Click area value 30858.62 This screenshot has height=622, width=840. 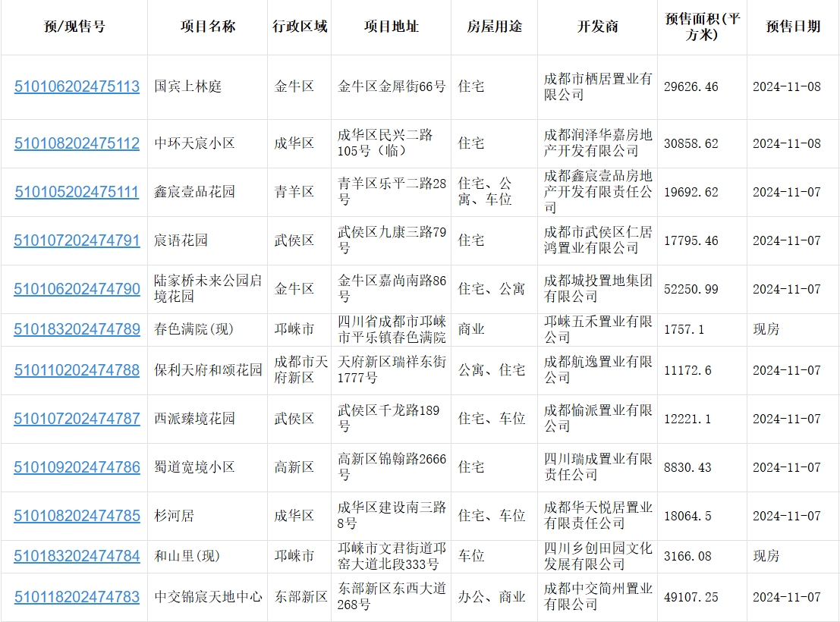click(x=691, y=143)
